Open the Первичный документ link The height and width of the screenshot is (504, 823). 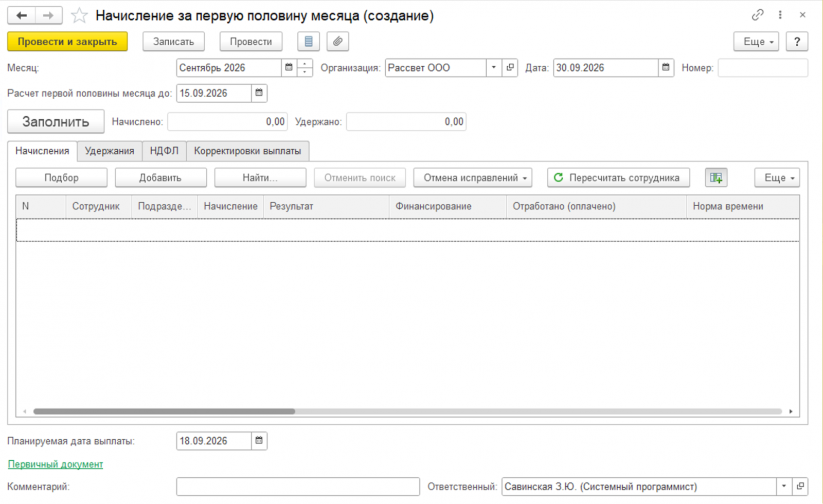(x=56, y=464)
